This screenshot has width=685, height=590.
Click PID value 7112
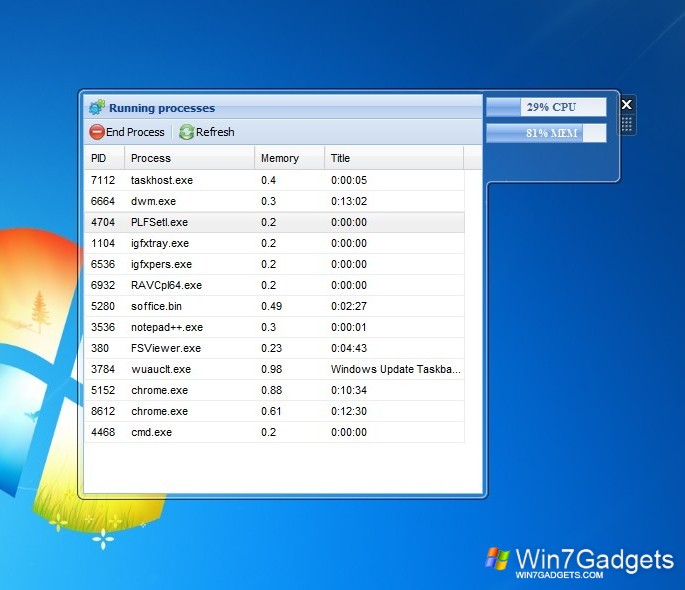tap(103, 180)
